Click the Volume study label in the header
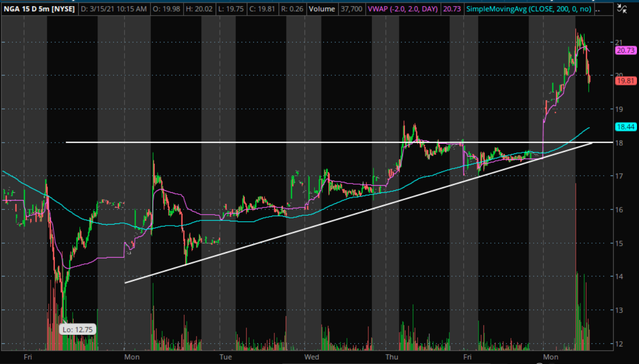The height and width of the screenshot is (364, 639). point(322,9)
